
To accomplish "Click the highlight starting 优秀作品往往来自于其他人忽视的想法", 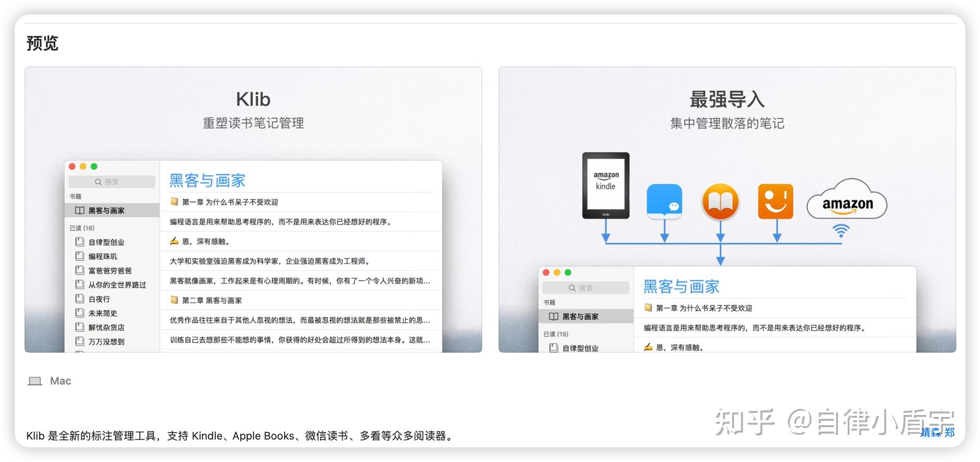I will [300, 320].
